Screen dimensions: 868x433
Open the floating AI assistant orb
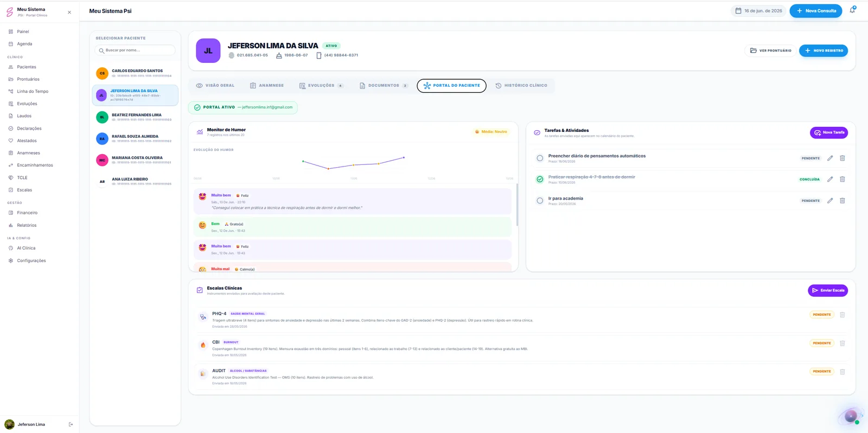[x=851, y=416]
